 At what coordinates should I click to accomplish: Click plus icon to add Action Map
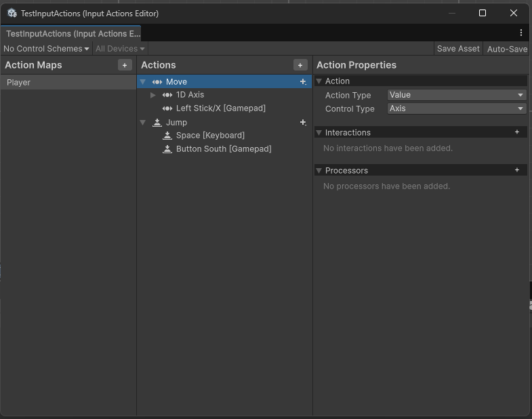[x=125, y=65]
